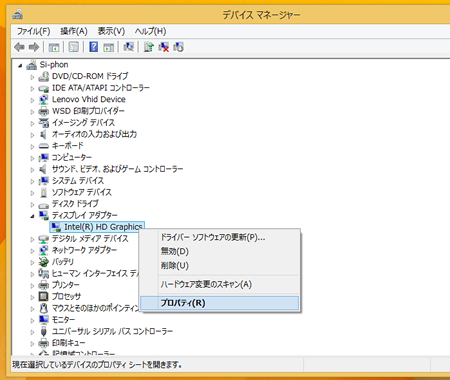Click the DVD/CD-ROM ドライブ disc icon
This screenshot has height=380, width=450.
pos(44,77)
